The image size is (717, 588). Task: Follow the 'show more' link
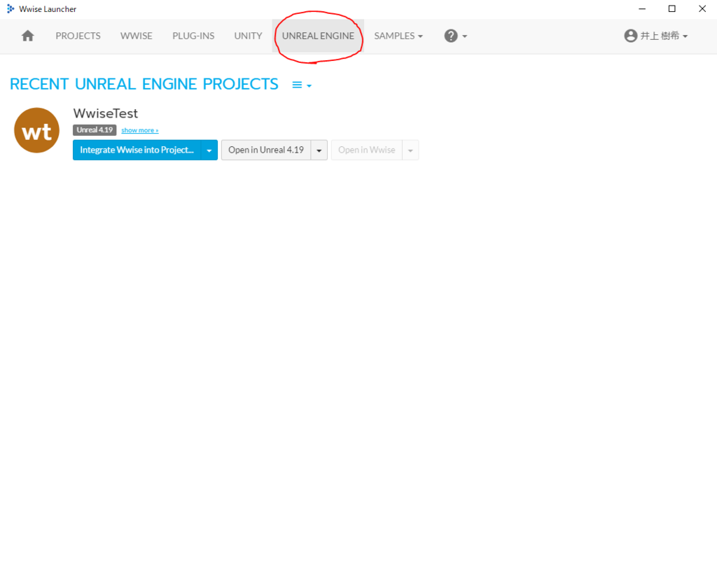[x=140, y=130]
